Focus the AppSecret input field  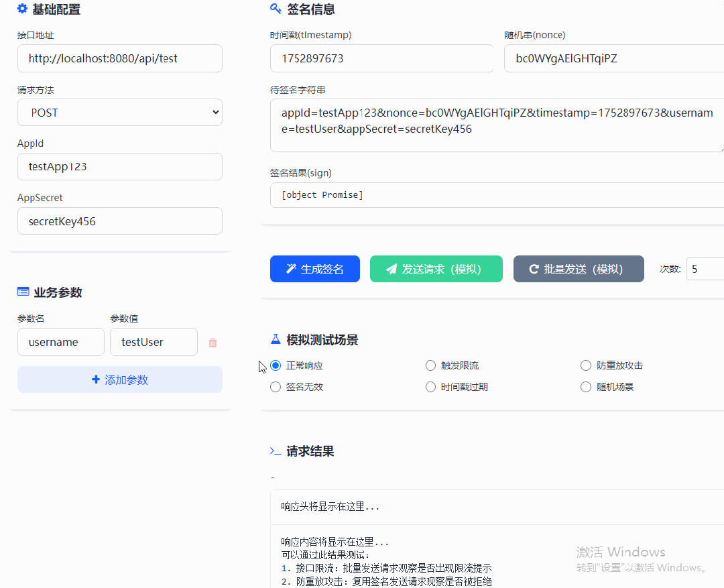[120, 221]
